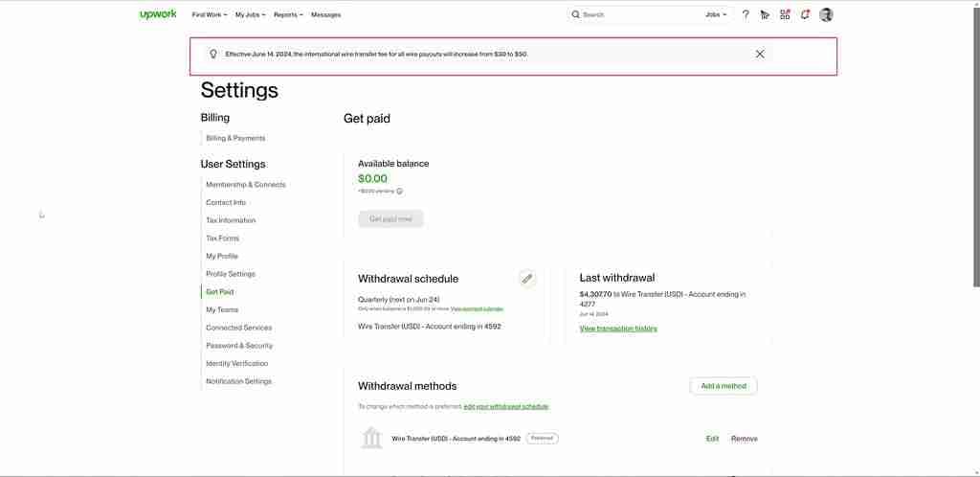Open Messages in the top navigation
The width and height of the screenshot is (980, 477).
325,15
